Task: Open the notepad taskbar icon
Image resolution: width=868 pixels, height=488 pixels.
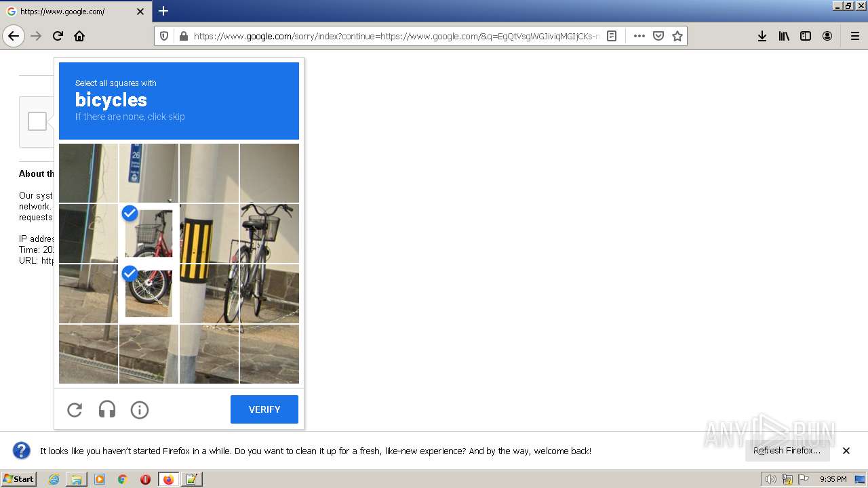Action: tap(192, 479)
